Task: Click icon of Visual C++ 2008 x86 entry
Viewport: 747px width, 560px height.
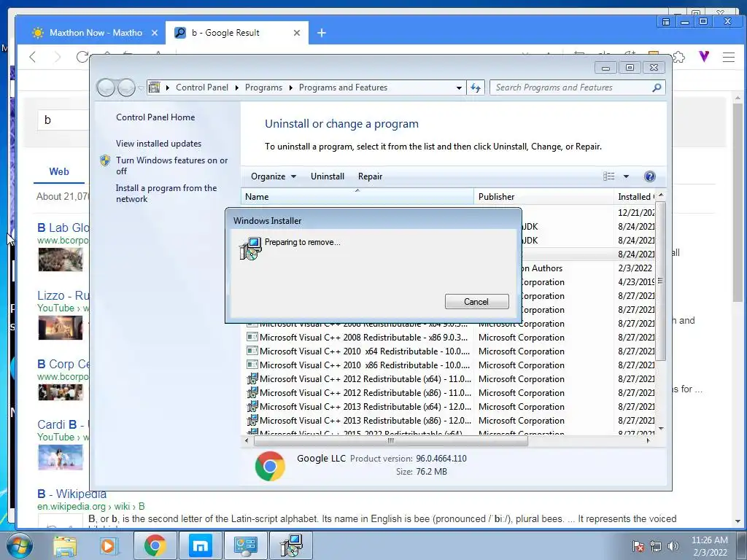Action: click(252, 337)
